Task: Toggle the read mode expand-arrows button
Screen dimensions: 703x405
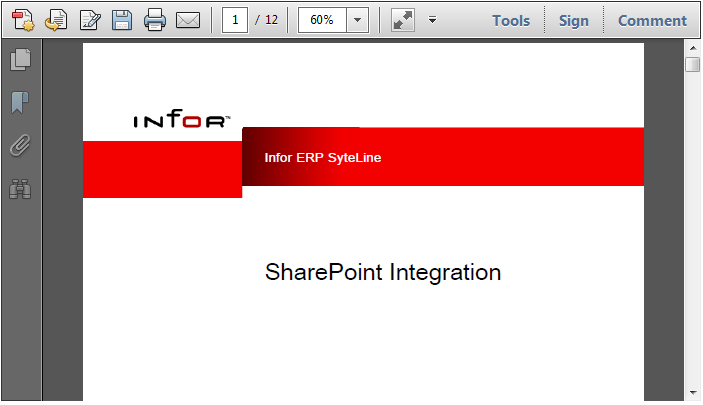Action: point(403,20)
